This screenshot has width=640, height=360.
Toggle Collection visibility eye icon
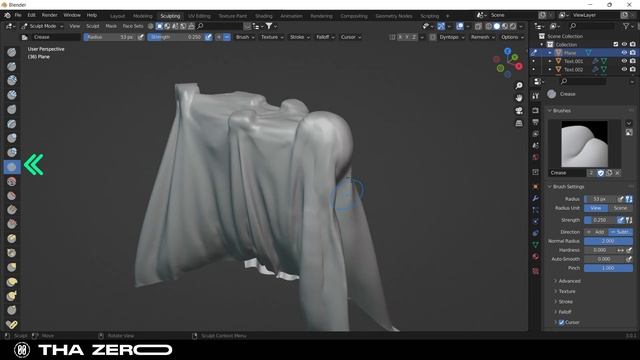click(624, 44)
